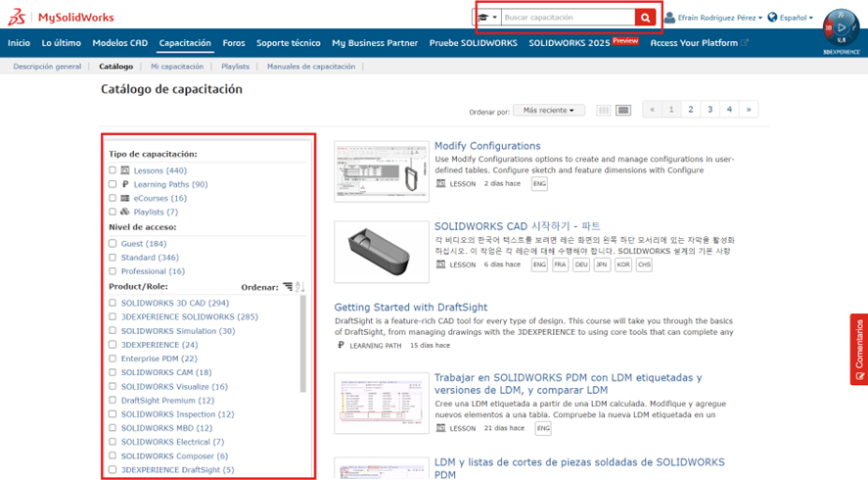
Task: Open Getting Started with DraftSight link
Action: click(x=411, y=307)
